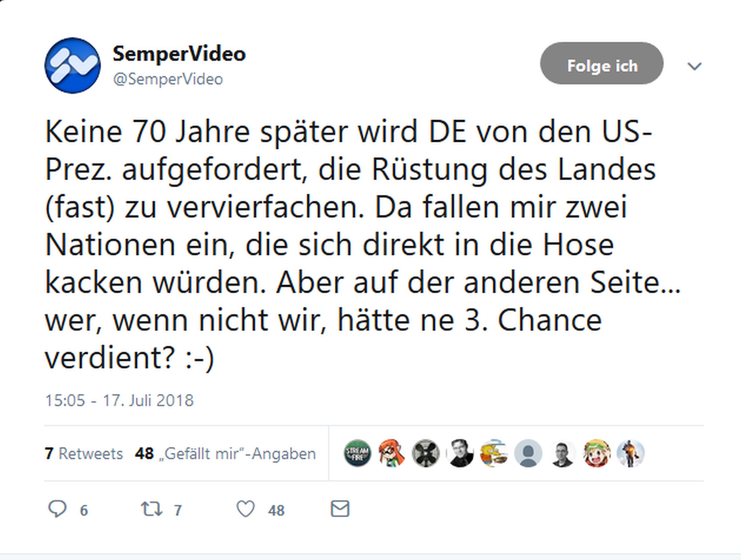The width and height of the screenshot is (741, 560).
Task: View the list of 7 Retweets
Action: coord(84,454)
